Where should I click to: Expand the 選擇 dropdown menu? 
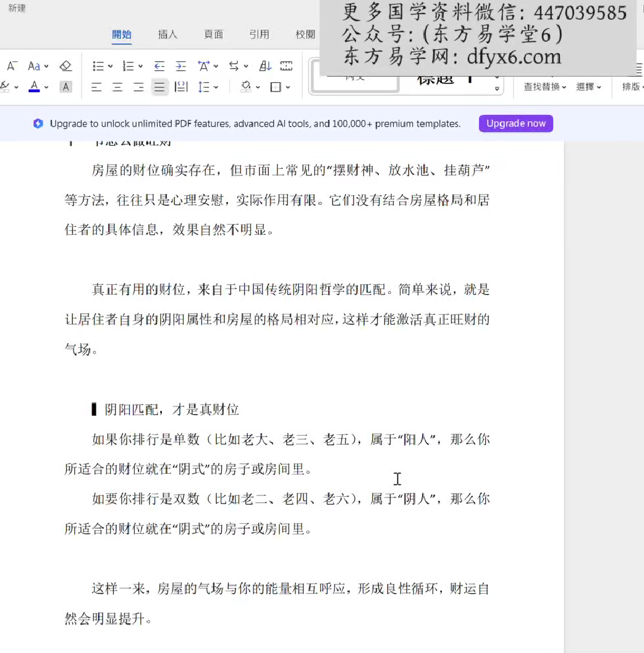tap(588, 87)
